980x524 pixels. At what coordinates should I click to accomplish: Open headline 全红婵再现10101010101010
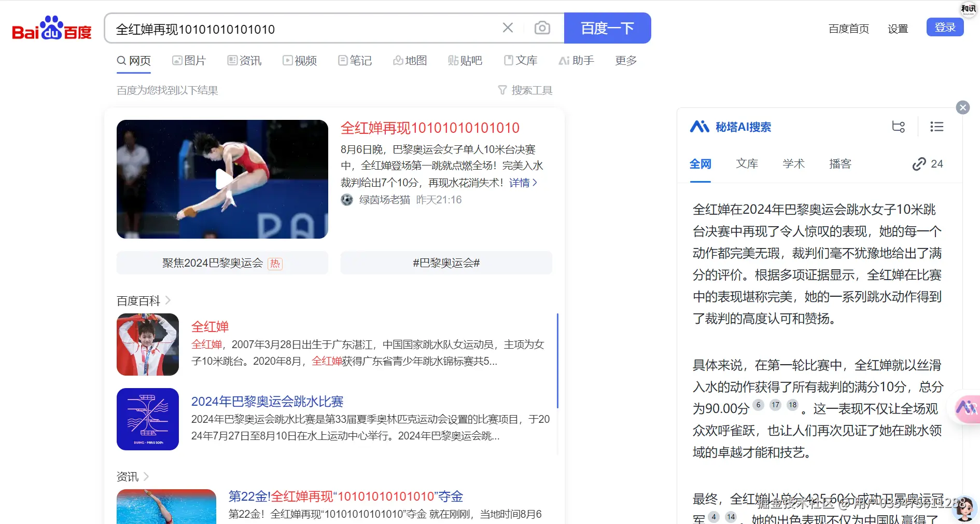pos(430,128)
